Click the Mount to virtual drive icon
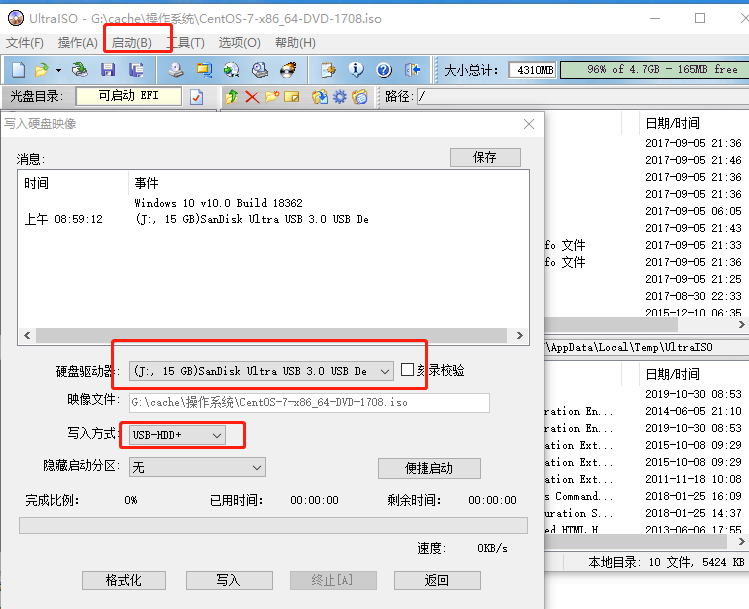 pos(260,70)
